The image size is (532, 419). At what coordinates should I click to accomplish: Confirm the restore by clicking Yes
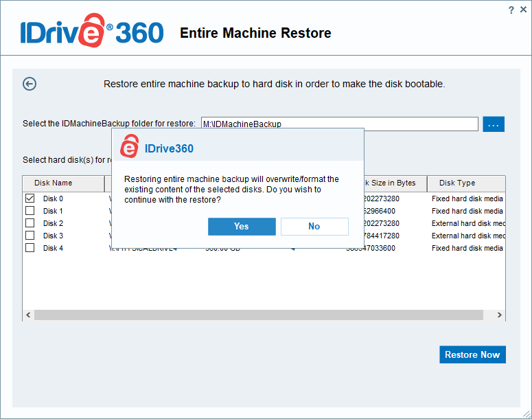[x=242, y=227]
